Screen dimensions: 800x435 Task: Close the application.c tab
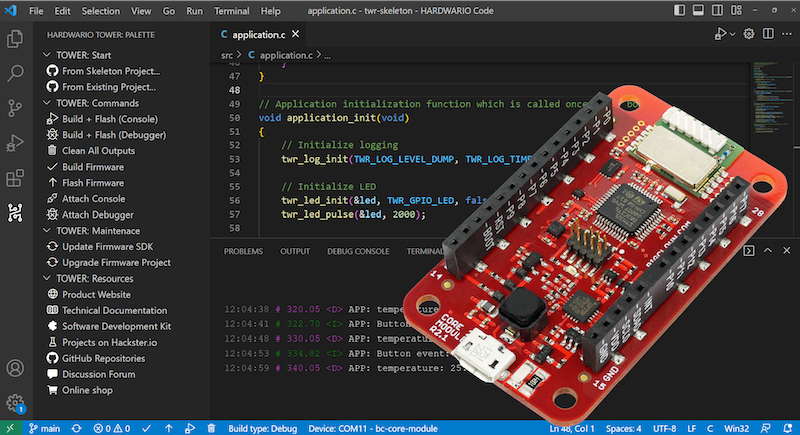click(x=295, y=34)
